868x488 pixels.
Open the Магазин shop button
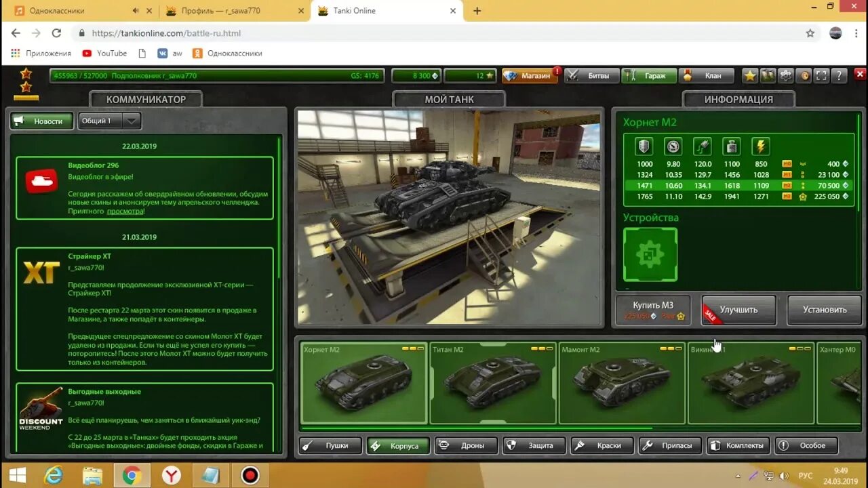(530, 75)
